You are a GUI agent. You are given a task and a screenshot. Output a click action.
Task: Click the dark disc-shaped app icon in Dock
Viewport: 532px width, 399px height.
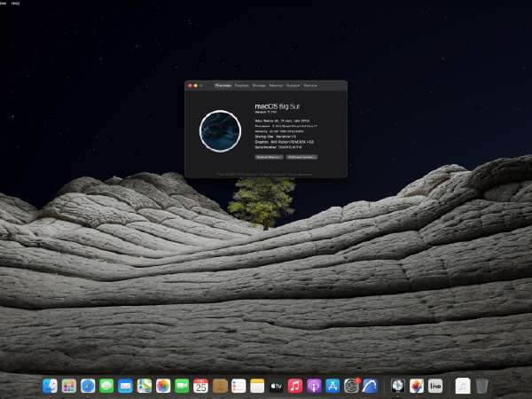coord(397,386)
